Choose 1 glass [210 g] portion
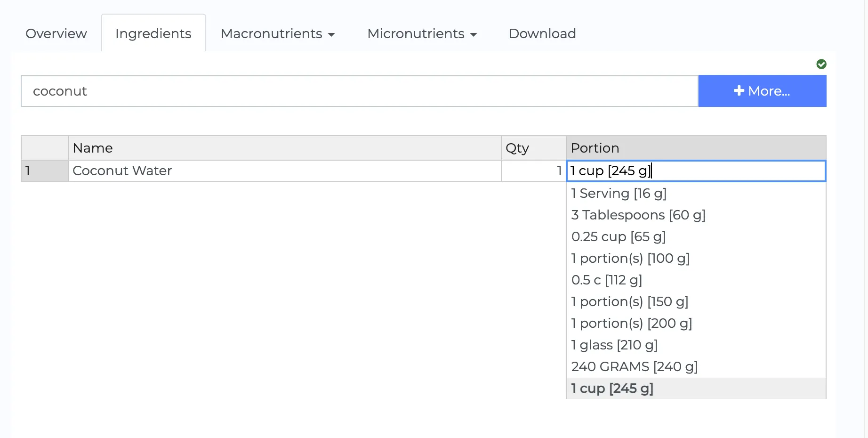This screenshot has height=438, width=868. click(614, 345)
